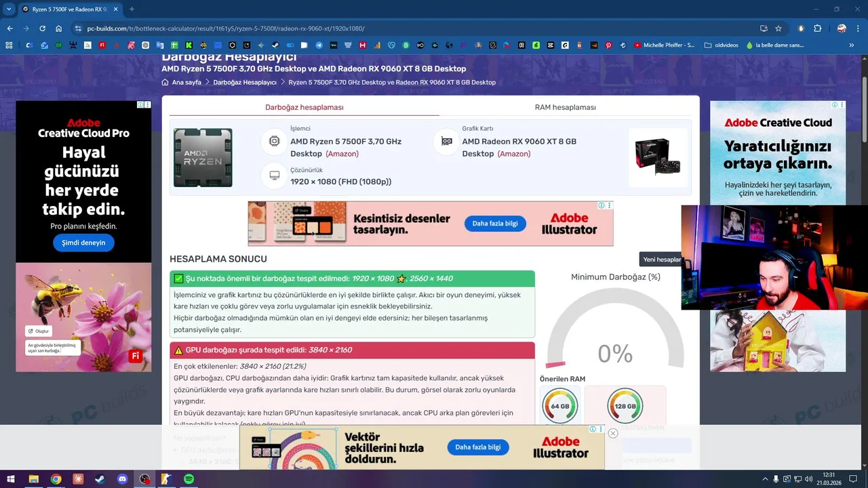The image size is (868, 488).
Task: Open the Windows notification center
Action: pyautogui.click(x=852, y=479)
